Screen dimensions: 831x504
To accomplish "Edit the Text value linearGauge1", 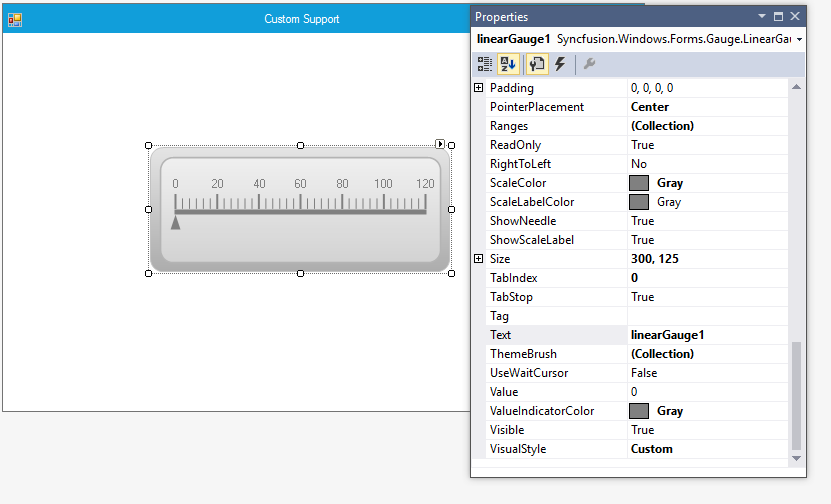I will pos(667,335).
